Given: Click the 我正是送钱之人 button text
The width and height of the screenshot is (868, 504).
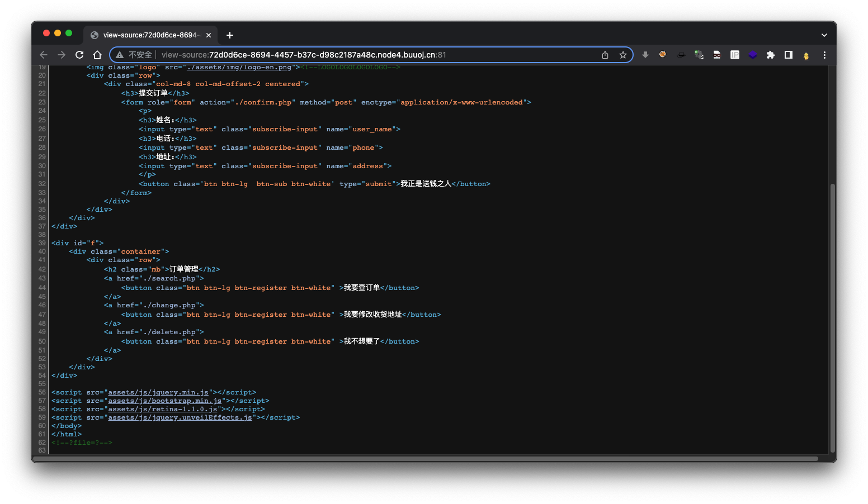Looking at the screenshot, I should pos(426,184).
